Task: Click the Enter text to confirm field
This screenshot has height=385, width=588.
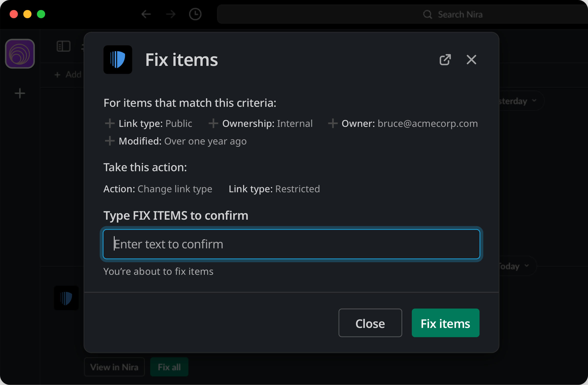Action: pos(292,244)
